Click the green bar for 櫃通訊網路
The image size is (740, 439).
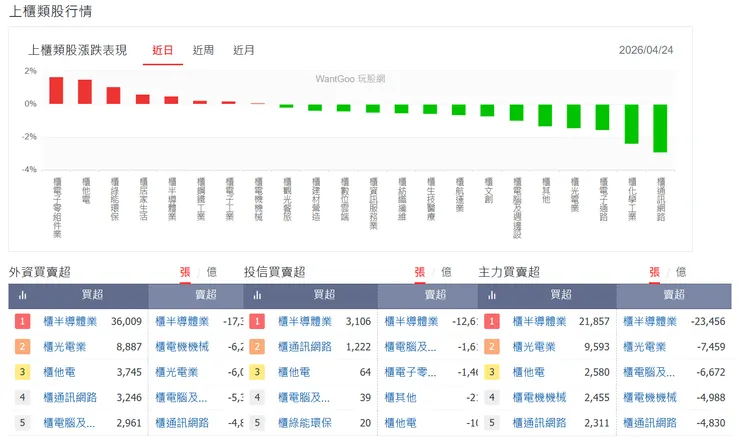coord(660,128)
